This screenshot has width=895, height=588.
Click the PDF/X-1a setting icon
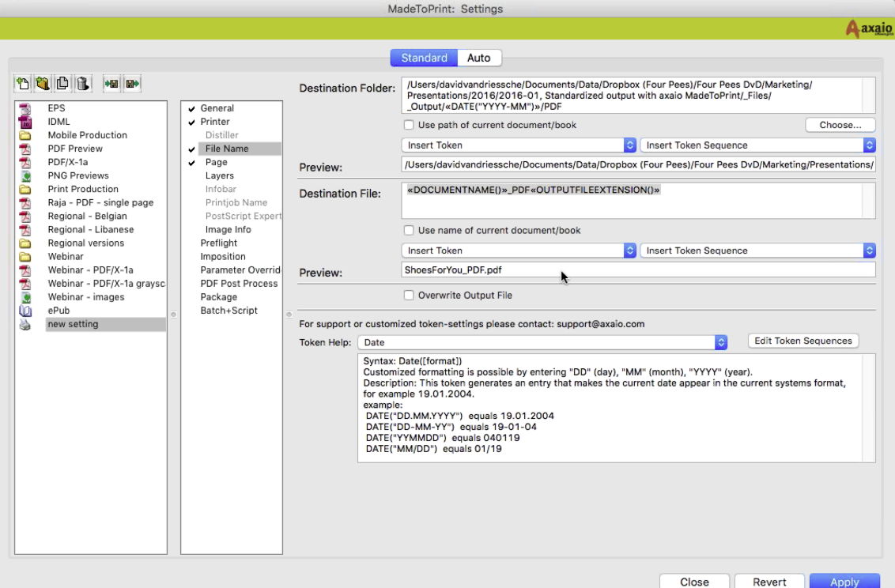[25, 163]
